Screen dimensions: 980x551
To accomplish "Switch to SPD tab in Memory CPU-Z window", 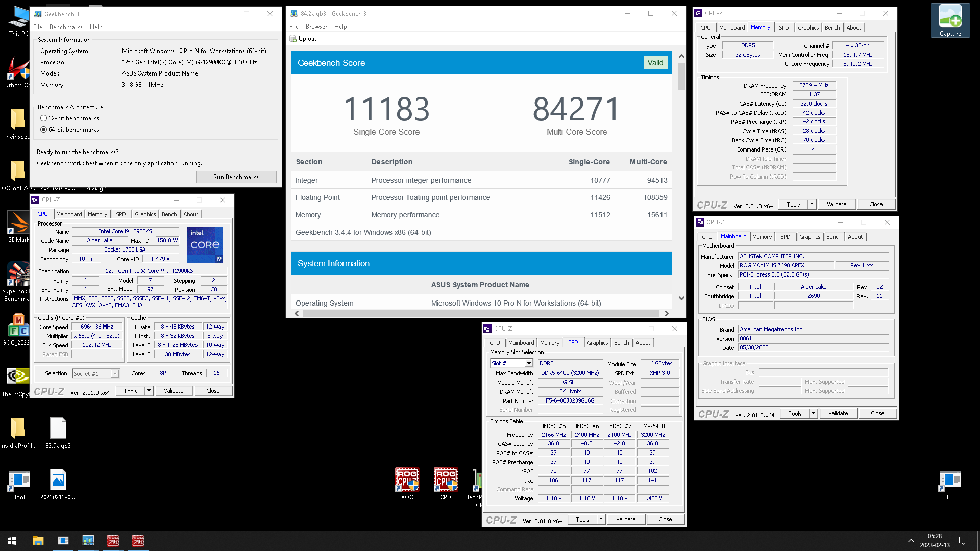I will click(x=783, y=28).
